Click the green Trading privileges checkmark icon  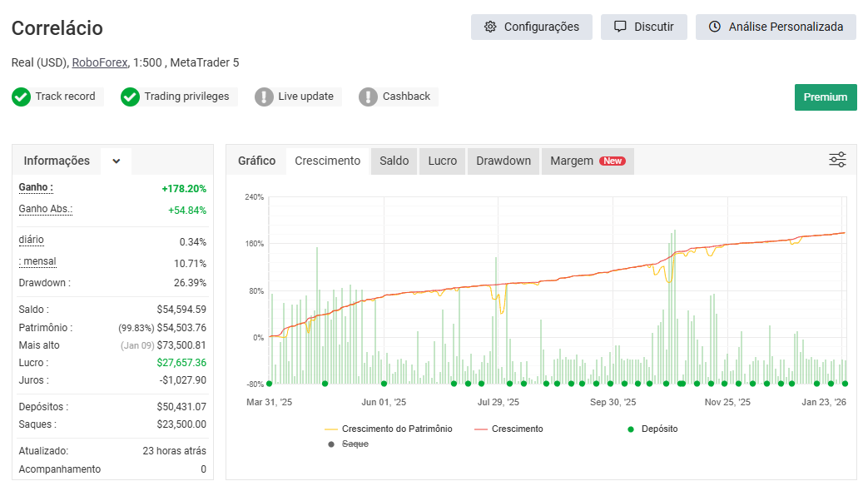(x=130, y=97)
